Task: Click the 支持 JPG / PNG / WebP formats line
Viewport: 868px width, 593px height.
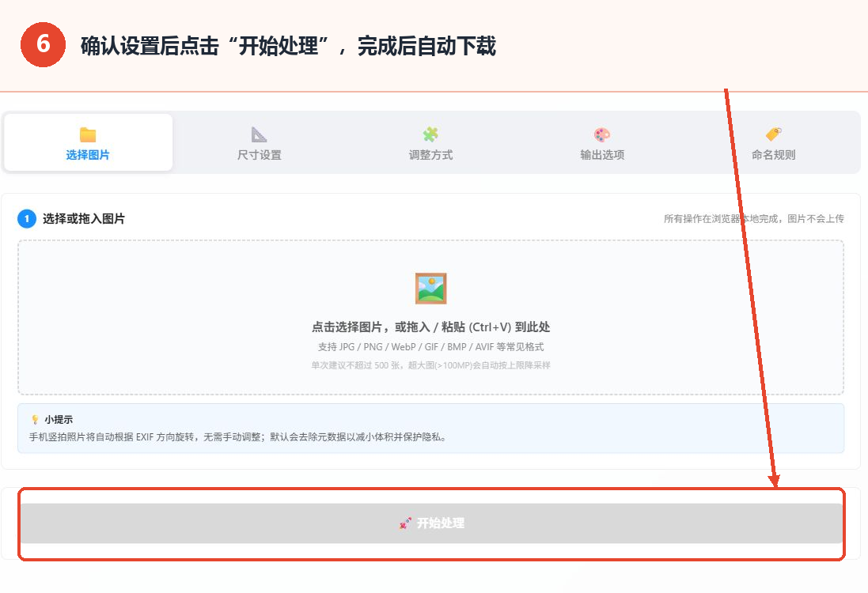Action: [430, 347]
